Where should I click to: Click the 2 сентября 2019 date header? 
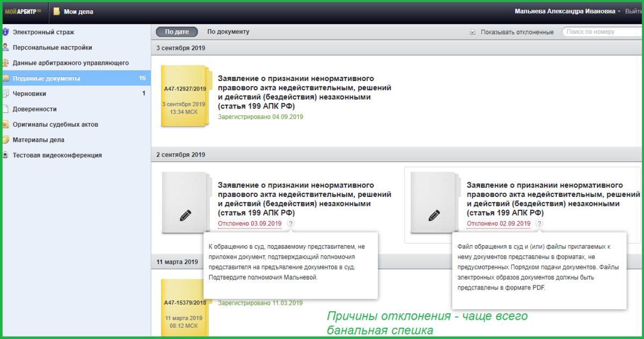[181, 154]
